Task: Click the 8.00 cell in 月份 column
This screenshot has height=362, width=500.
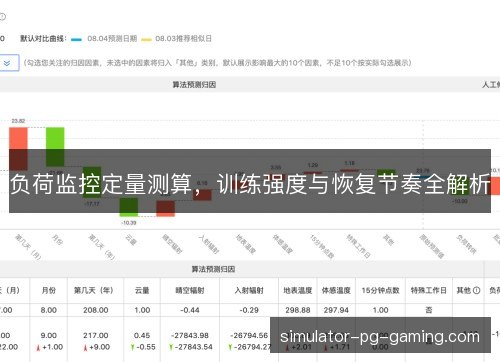Action: [x=49, y=310]
